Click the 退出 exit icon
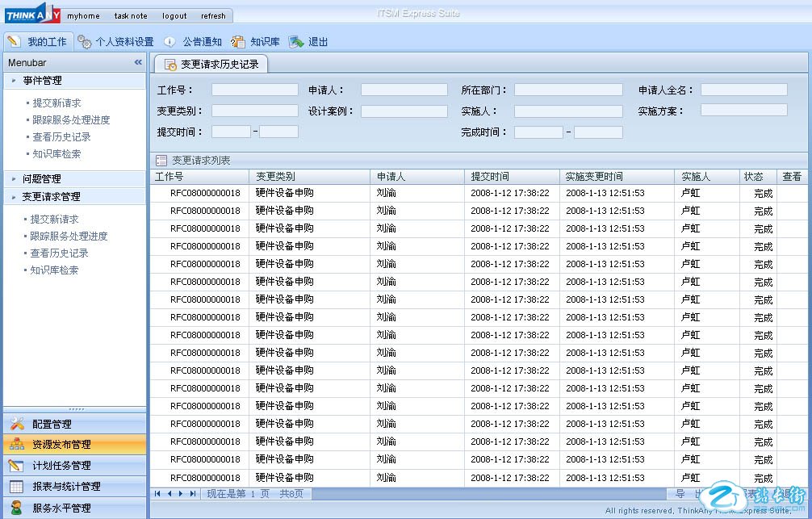 pyautogui.click(x=296, y=42)
